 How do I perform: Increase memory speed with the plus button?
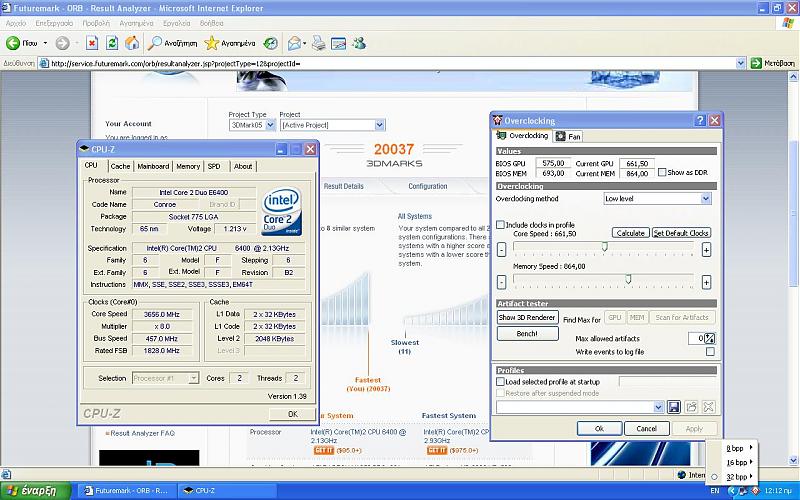pos(706,282)
